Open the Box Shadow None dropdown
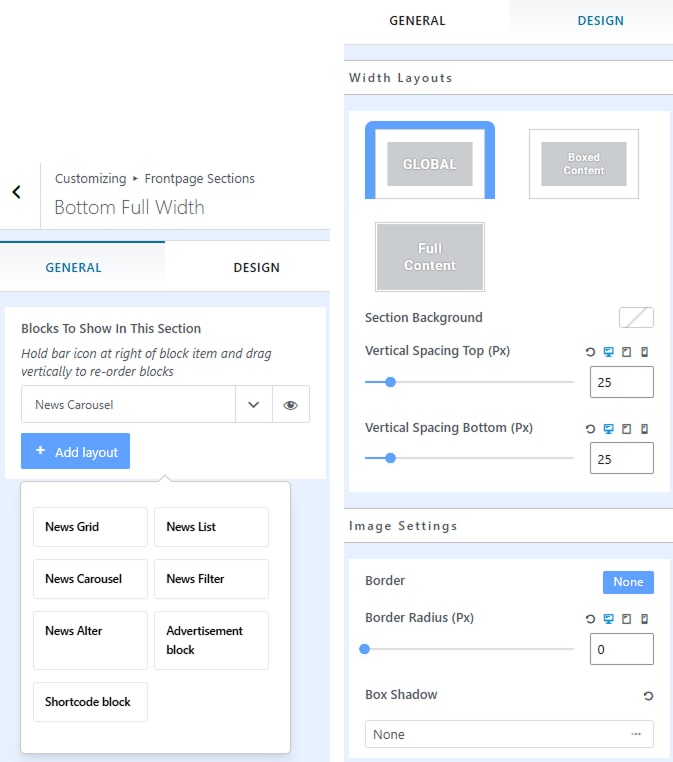Viewport: 673px width, 762px height. pyautogui.click(x=509, y=734)
